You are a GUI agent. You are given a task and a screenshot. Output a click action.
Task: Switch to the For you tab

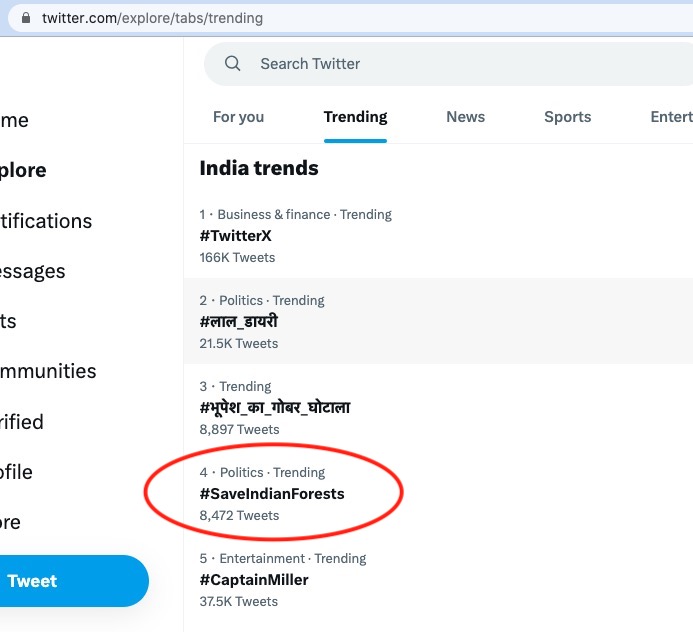238,117
